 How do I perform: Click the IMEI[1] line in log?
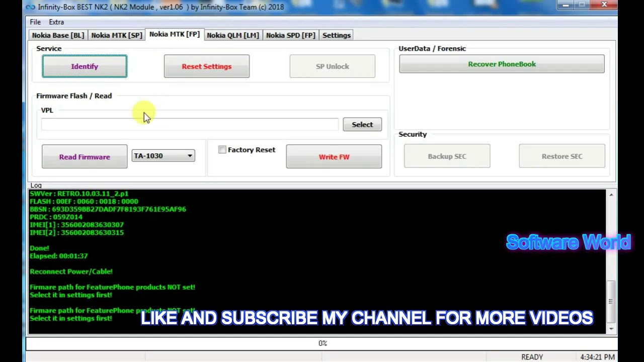tap(76, 225)
